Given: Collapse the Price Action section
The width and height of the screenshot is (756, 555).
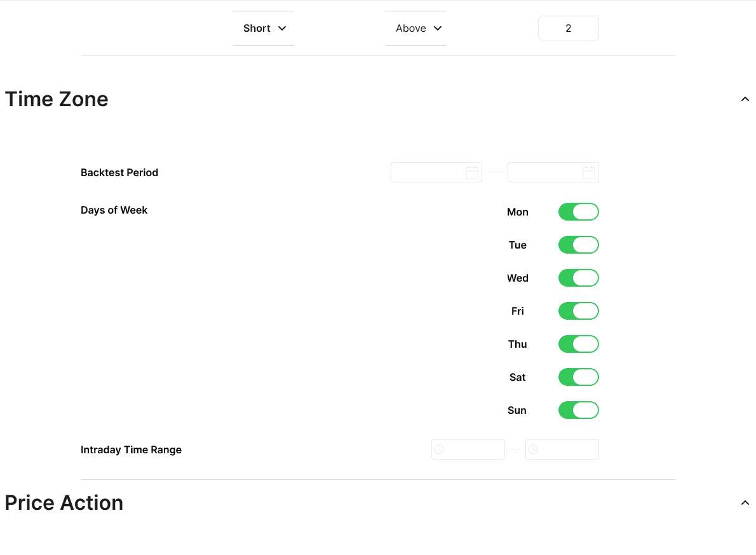Looking at the screenshot, I should 745,503.
